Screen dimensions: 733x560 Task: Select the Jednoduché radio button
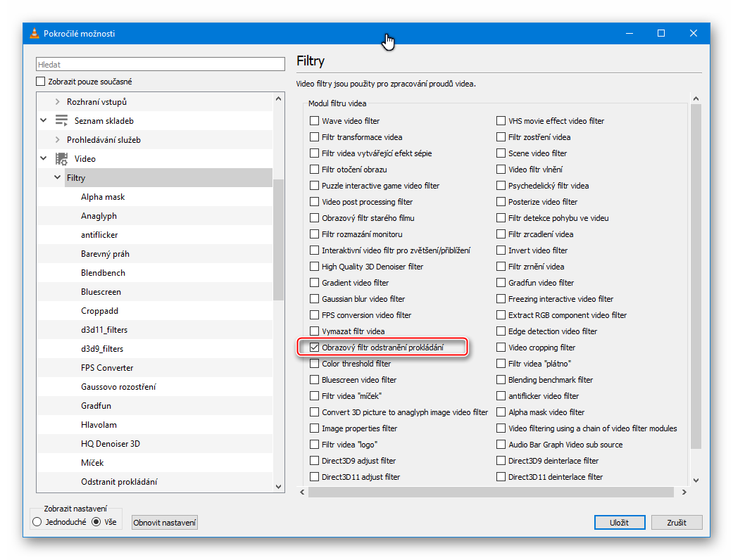point(37,522)
